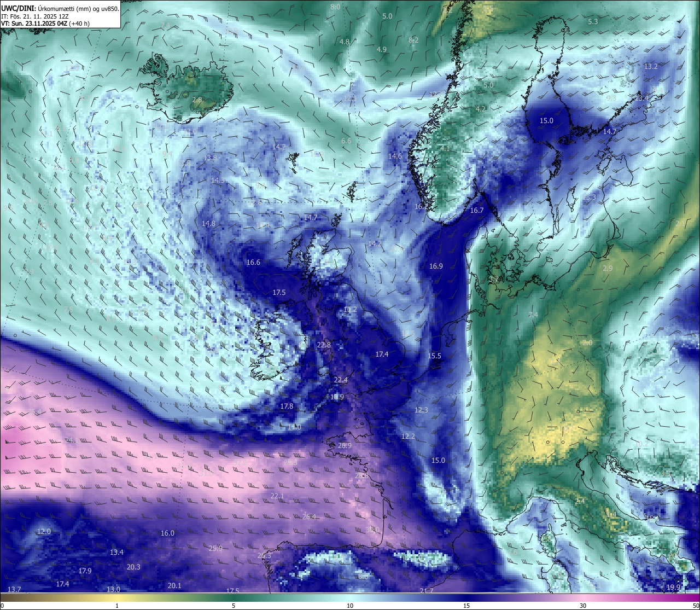700x610 pixels.
Task: Click the value 22.4 near Wales
Action: (341, 380)
